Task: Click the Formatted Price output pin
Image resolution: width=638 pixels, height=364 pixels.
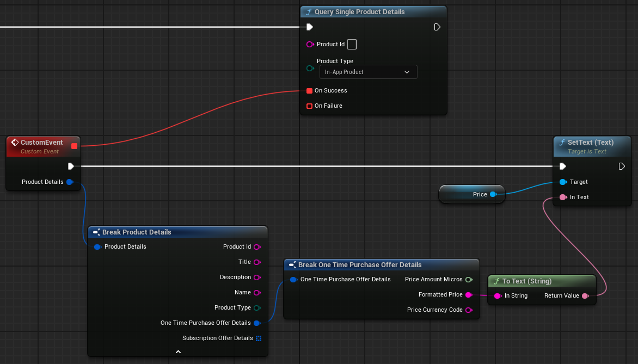Action: (x=468, y=295)
